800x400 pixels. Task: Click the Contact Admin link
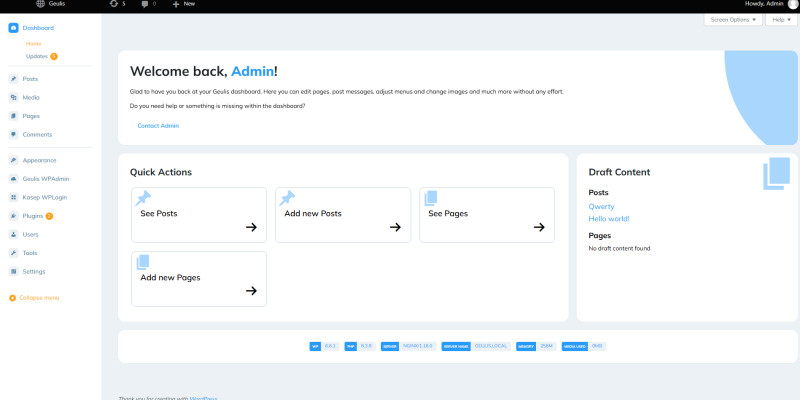pyautogui.click(x=158, y=125)
